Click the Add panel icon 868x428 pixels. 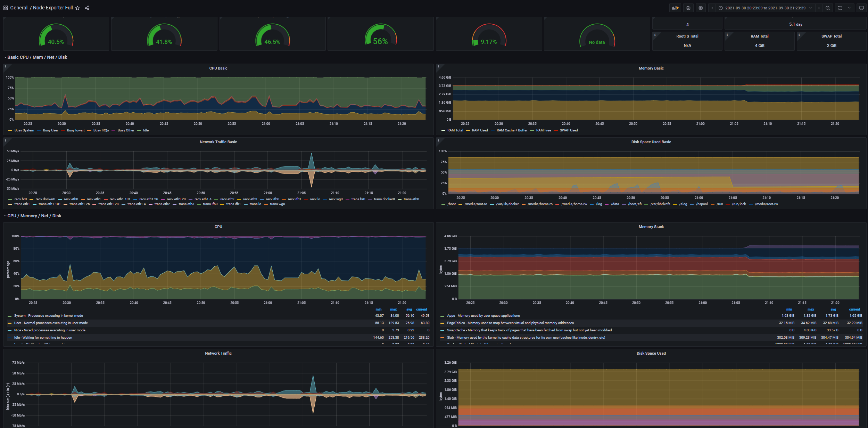[x=675, y=8]
